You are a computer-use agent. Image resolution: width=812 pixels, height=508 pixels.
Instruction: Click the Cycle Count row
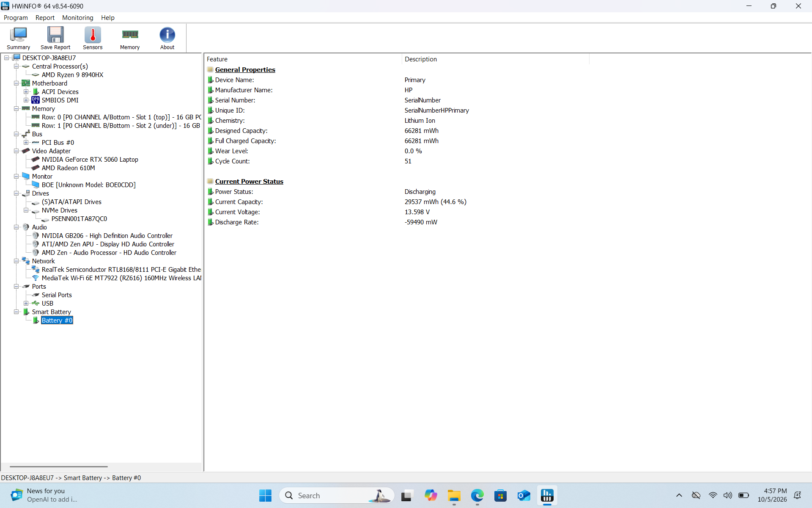click(x=398, y=161)
